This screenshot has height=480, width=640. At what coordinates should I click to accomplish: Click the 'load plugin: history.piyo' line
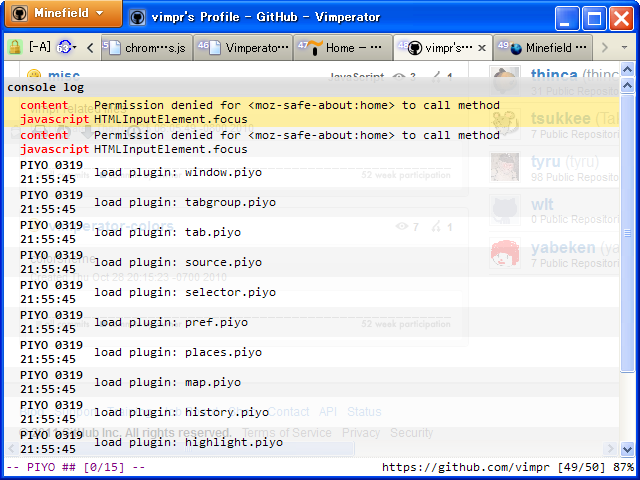click(181, 412)
